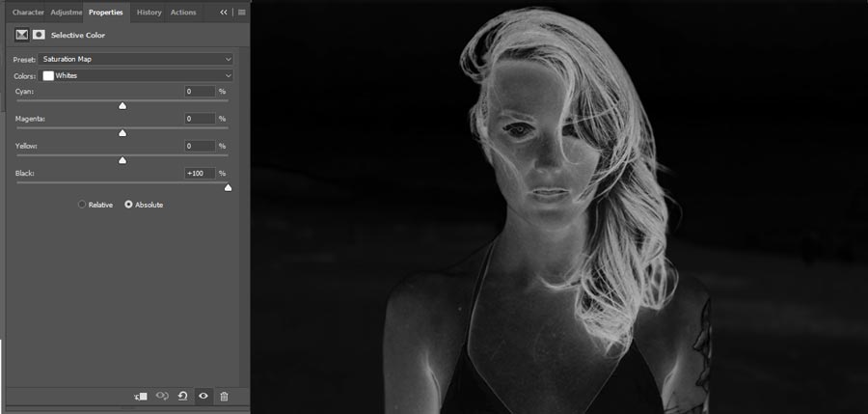Collapse the panel with double-arrow icon
This screenshot has height=414, width=868.
click(224, 13)
